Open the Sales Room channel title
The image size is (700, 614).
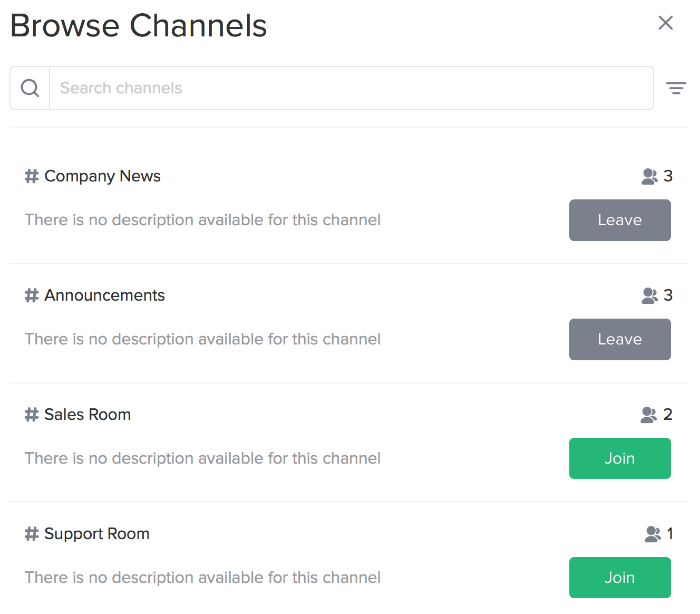pyautogui.click(x=87, y=415)
